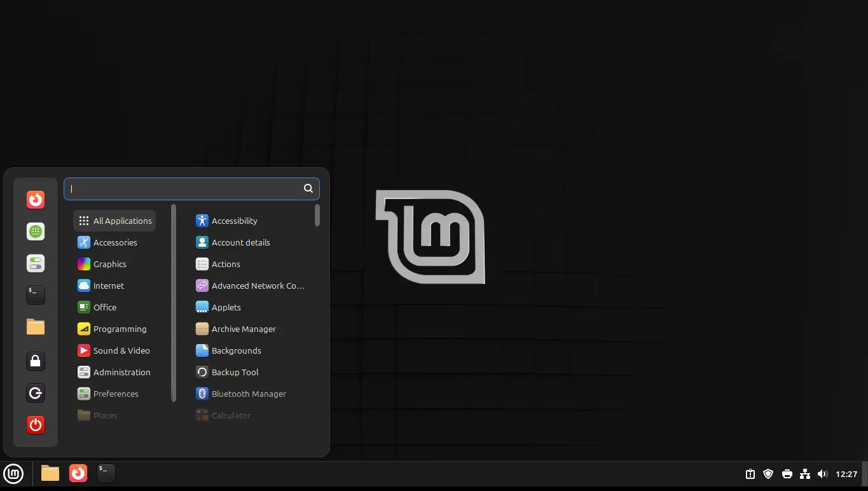Click the Accessibility app icon
The image size is (868, 491).
click(x=202, y=221)
